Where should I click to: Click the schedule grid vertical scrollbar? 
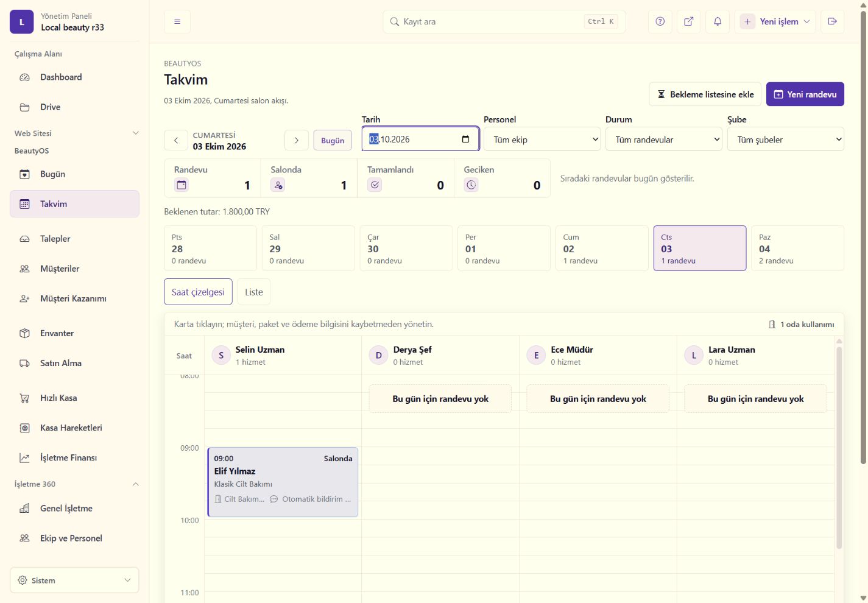coord(839,448)
